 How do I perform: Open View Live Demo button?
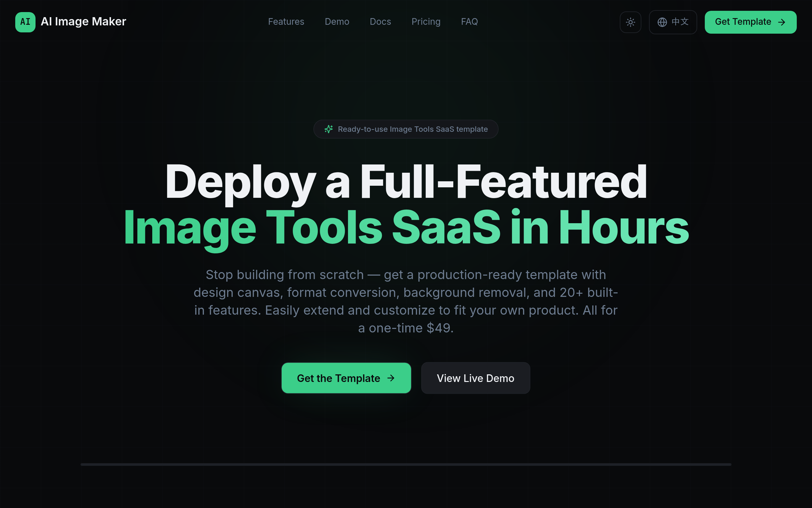pos(475,378)
